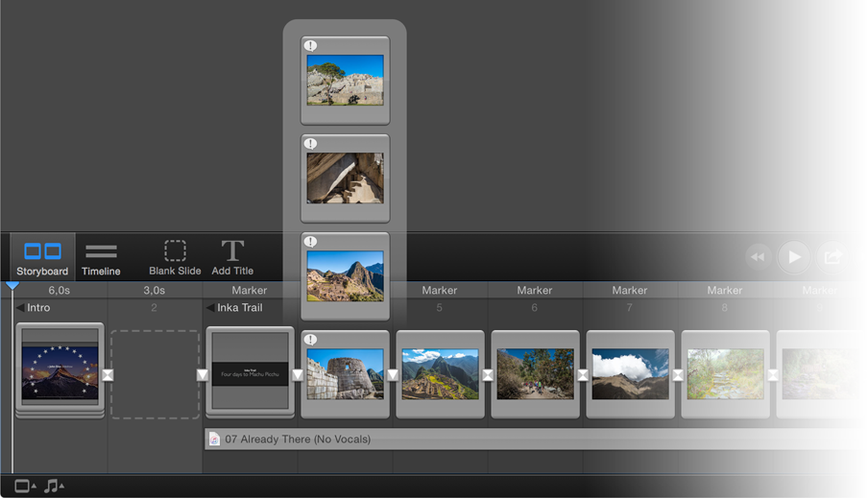Click the blue playhead marker
The image size is (868, 498).
click(x=12, y=286)
